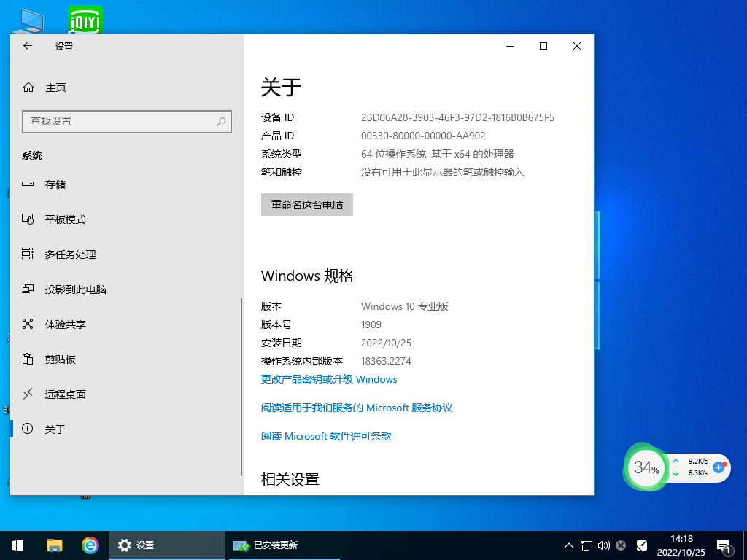This screenshot has height=560, width=747.
Task: Open 体验共享 (Shared experiences) settings
Action: tap(64, 324)
